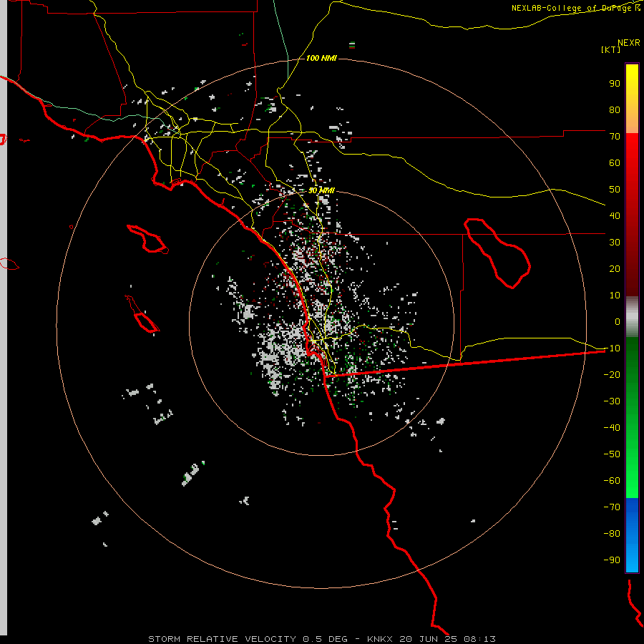Click the 80 value on velocity scale
The image size is (644, 644).
coord(615,109)
